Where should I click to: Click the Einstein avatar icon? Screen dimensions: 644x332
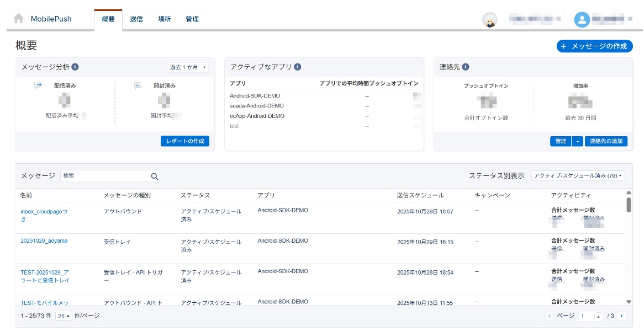(x=489, y=19)
